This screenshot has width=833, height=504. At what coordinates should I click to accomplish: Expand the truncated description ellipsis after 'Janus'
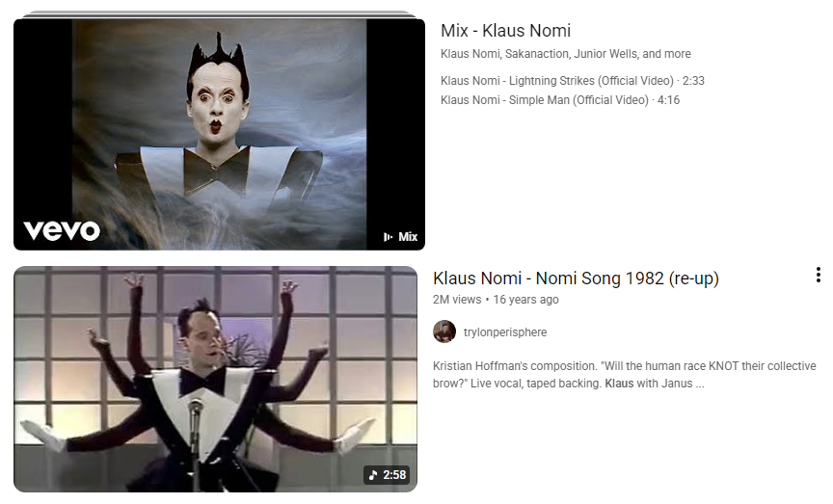[700, 384]
